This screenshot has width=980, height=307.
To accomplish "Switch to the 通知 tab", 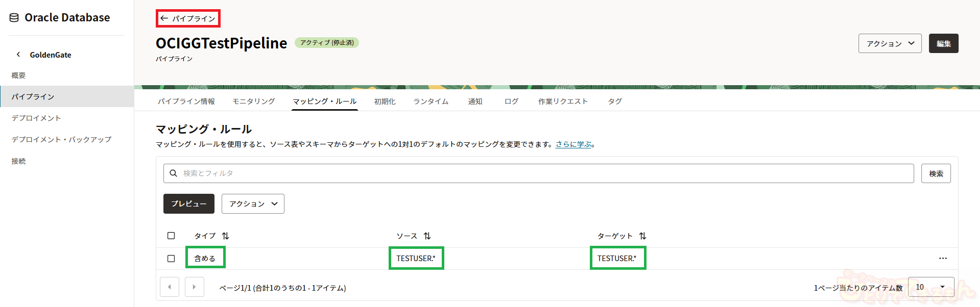I will 475,101.
